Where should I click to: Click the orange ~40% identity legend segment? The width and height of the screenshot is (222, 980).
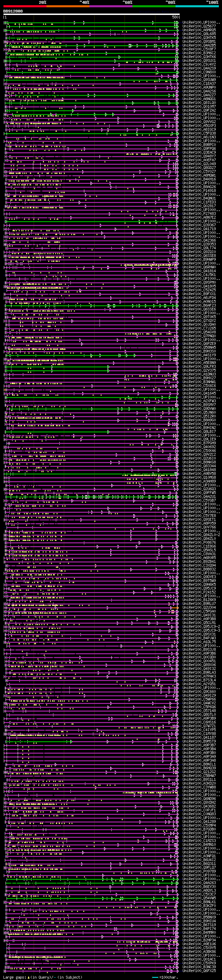tap(68, 6)
